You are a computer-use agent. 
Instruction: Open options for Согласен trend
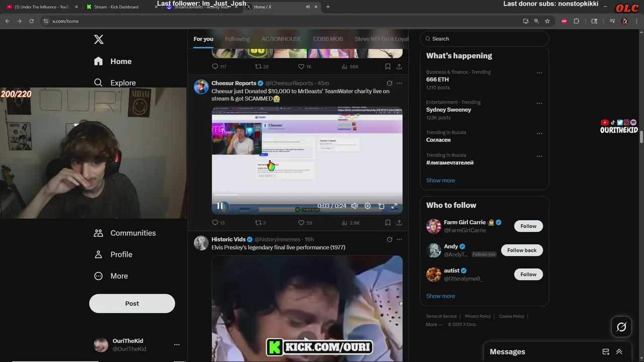[x=539, y=133]
